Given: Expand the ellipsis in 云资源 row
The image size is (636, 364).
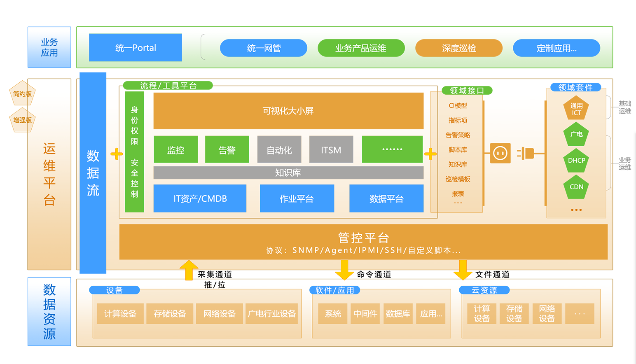Looking at the screenshot, I should pos(580,313).
